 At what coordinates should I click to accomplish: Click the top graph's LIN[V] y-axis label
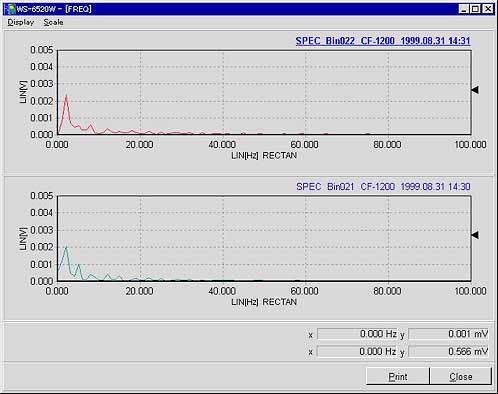pyautogui.click(x=23, y=92)
